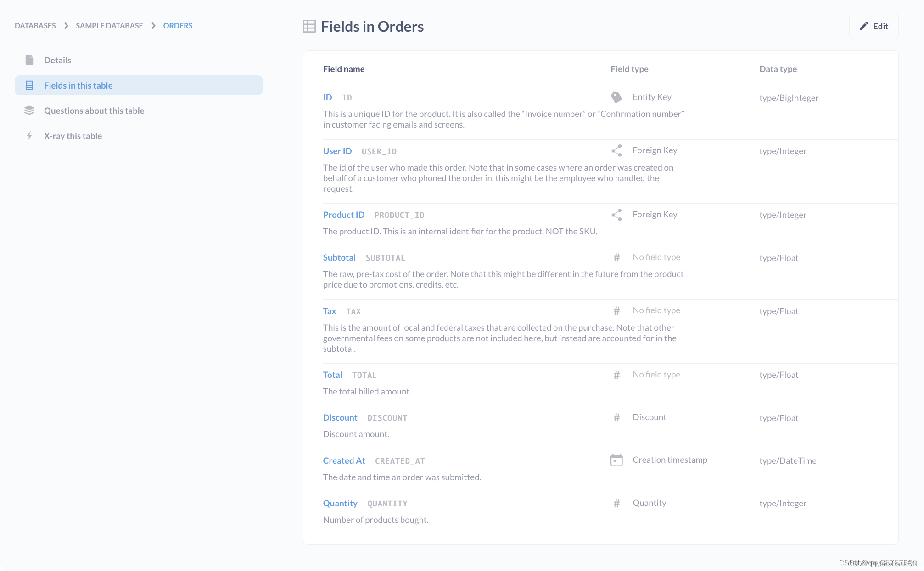Click the Created At calendar icon
This screenshot has width=924, height=571.
616,460
